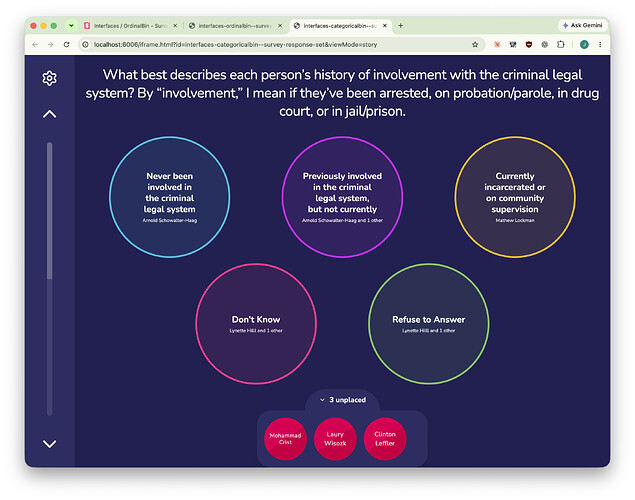Open the Extensions puzzle icon
The height and width of the screenshot is (500, 635).
click(x=560, y=45)
